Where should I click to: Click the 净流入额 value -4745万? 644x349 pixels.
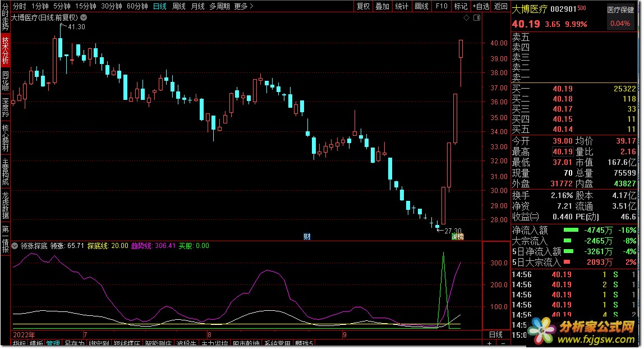coord(598,231)
